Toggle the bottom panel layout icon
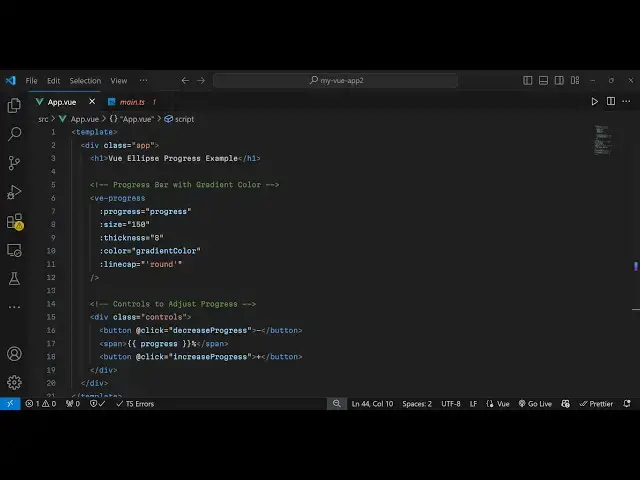640x480 pixels. pyautogui.click(x=543, y=80)
